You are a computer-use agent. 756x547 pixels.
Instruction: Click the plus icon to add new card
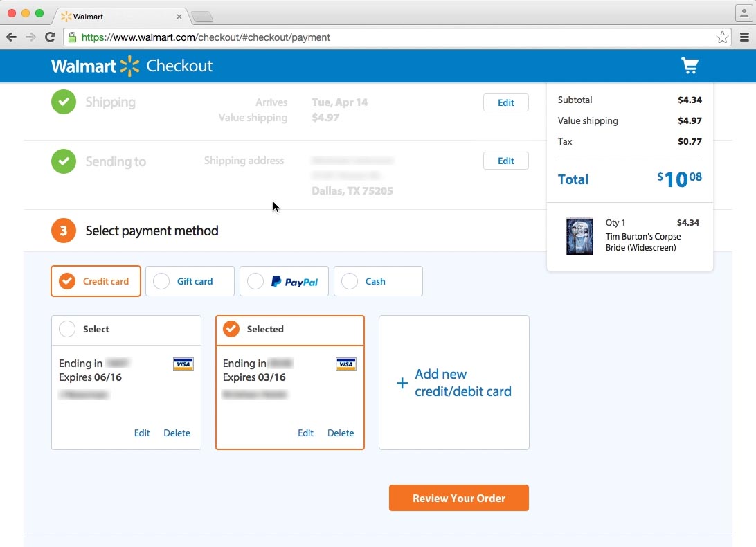[402, 382]
